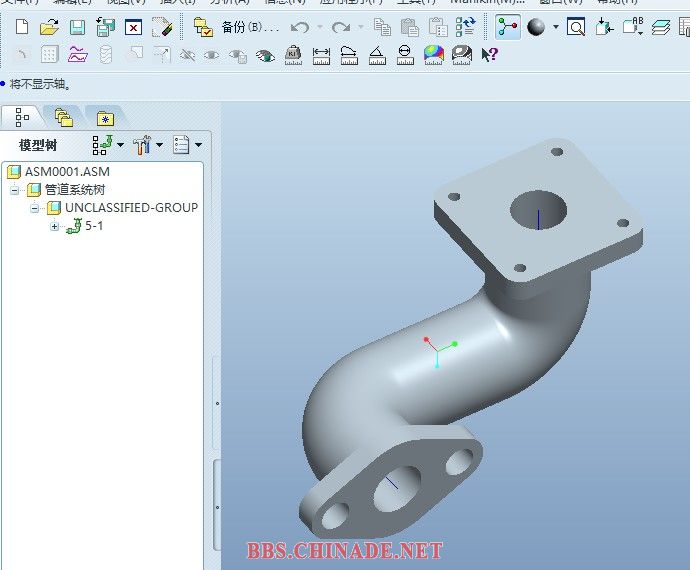Switch to the Favorites tab
This screenshot has width=690, height=570.
click(104, 118)
